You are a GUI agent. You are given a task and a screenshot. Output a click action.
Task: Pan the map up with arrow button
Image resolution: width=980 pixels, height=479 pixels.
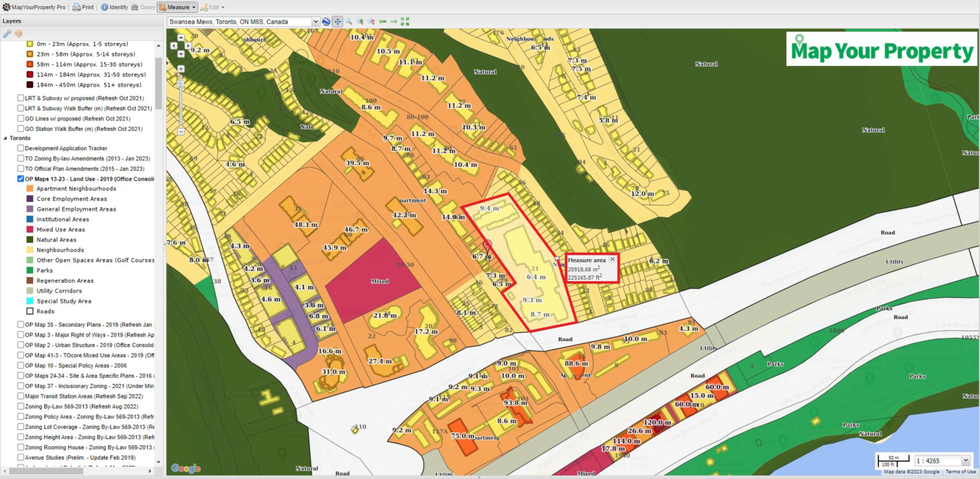(x=181, y=38)
